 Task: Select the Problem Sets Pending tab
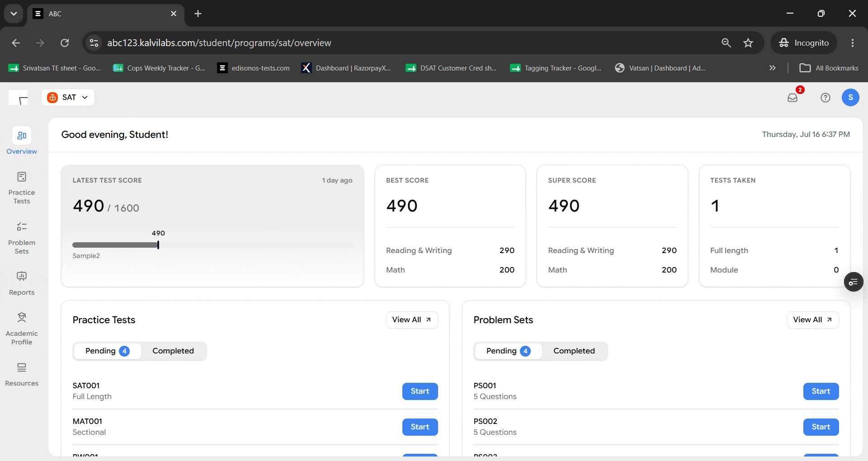508,351
